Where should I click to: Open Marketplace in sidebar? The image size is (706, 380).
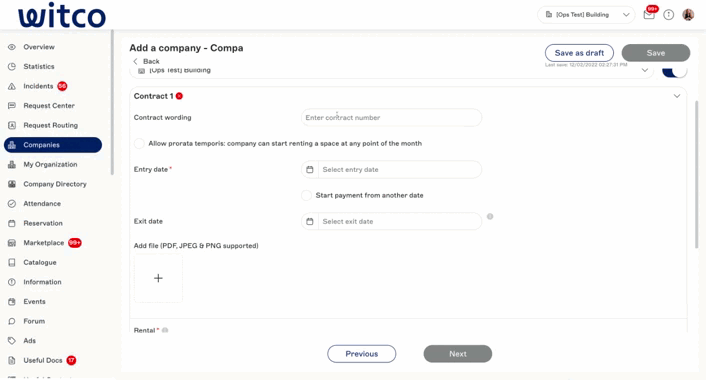tap(44, 243)
